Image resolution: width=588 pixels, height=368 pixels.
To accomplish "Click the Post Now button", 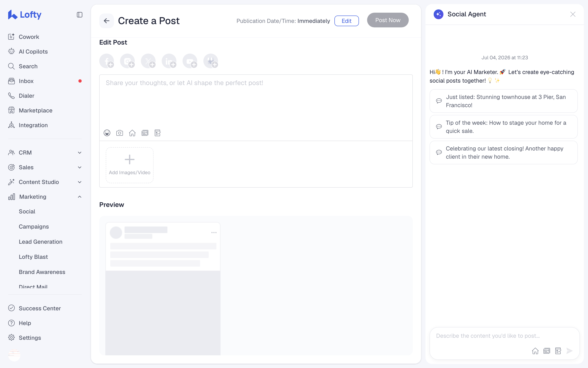I will point(388,20).
